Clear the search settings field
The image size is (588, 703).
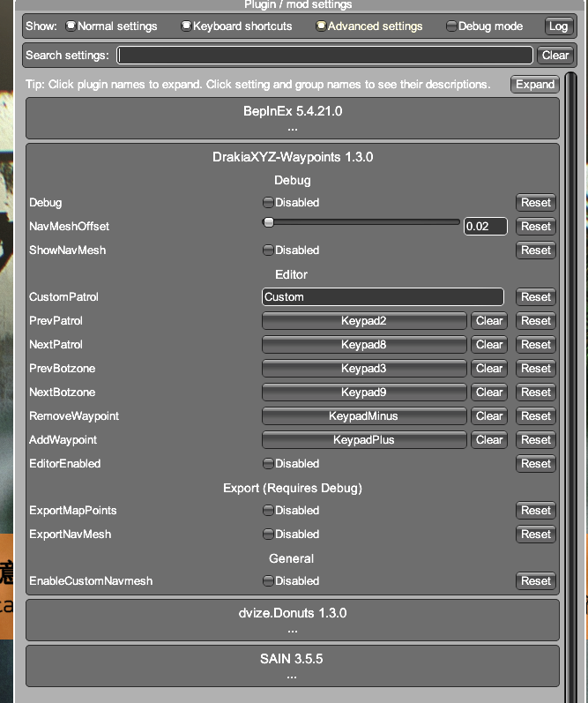(555, 56)
